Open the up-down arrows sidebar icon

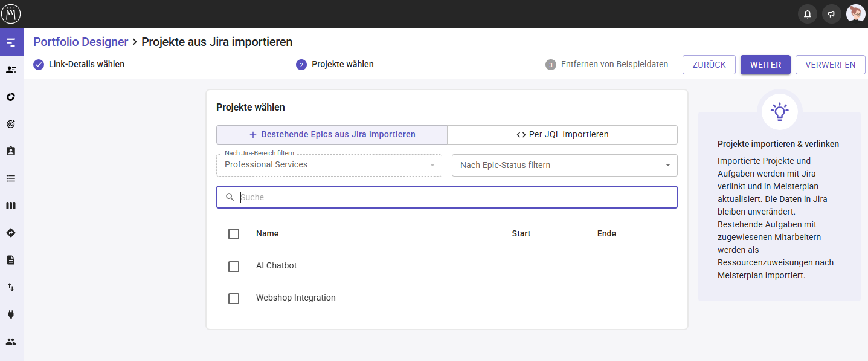coord(11,287)
